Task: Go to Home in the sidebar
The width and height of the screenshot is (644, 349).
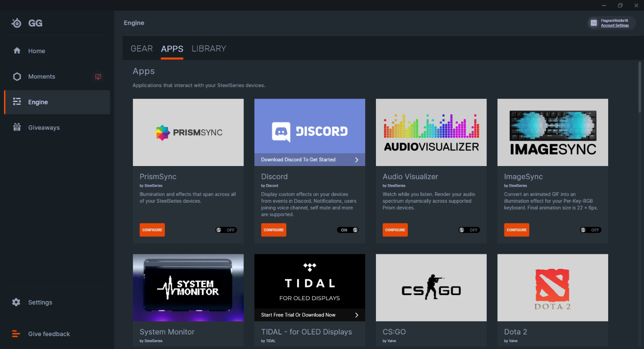Action: [57, 51]
